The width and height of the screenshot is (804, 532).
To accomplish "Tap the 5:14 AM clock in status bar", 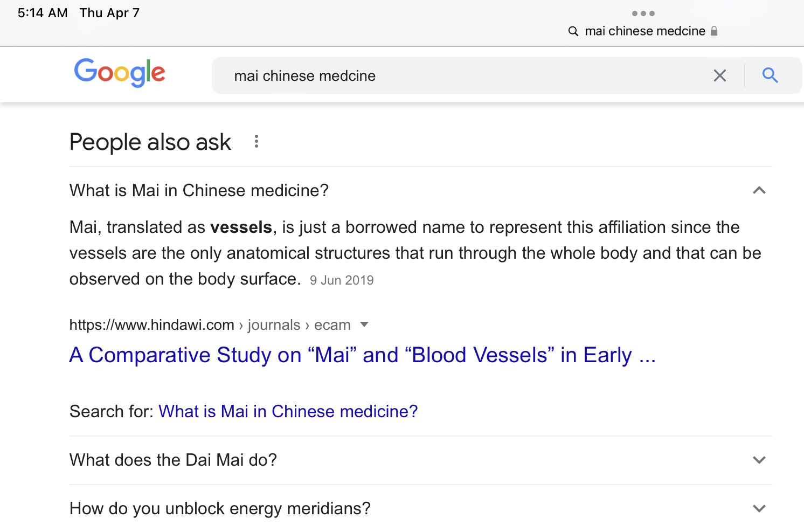I will click(43, 13).
